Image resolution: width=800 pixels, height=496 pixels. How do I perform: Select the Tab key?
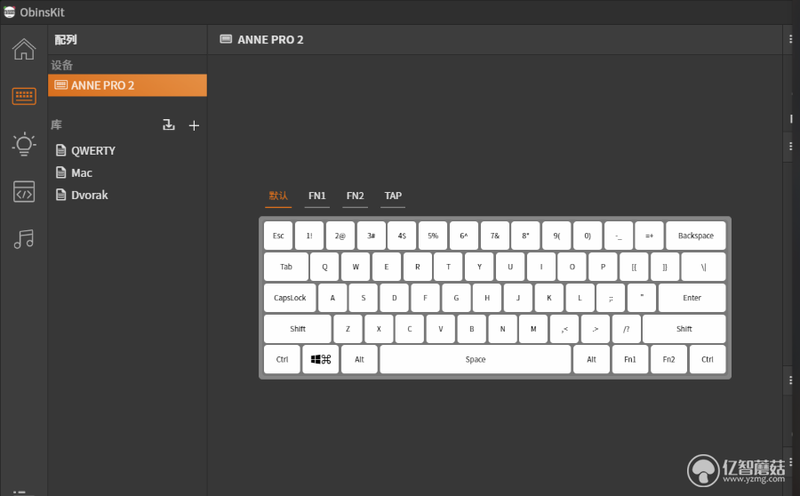[x=286, y=267]
